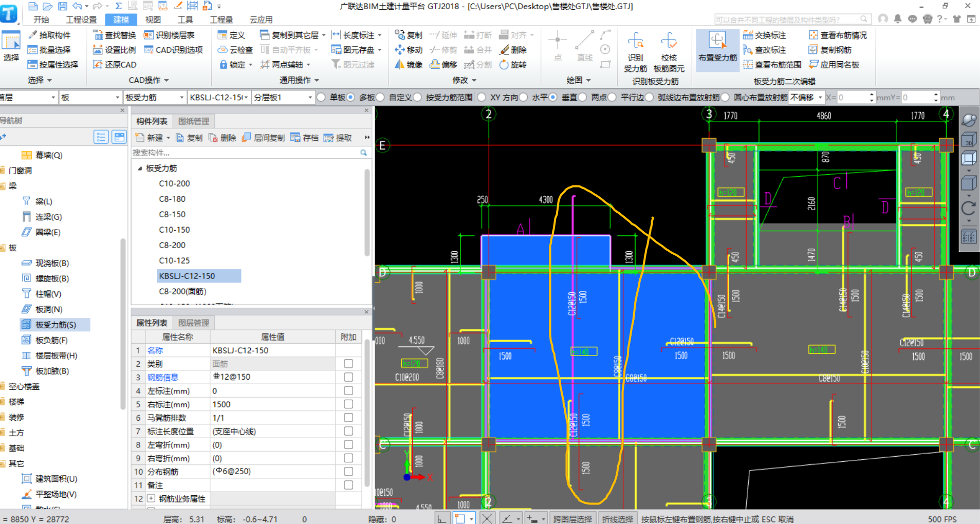Viewport: 980px width, 524px height.
Task: Switch to 图纸管理 tab
Action: (194, 121)
